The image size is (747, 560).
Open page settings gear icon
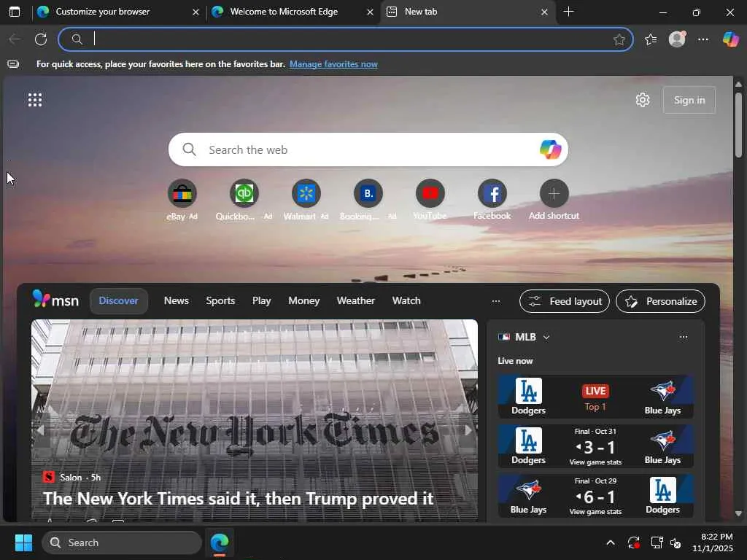643,100
